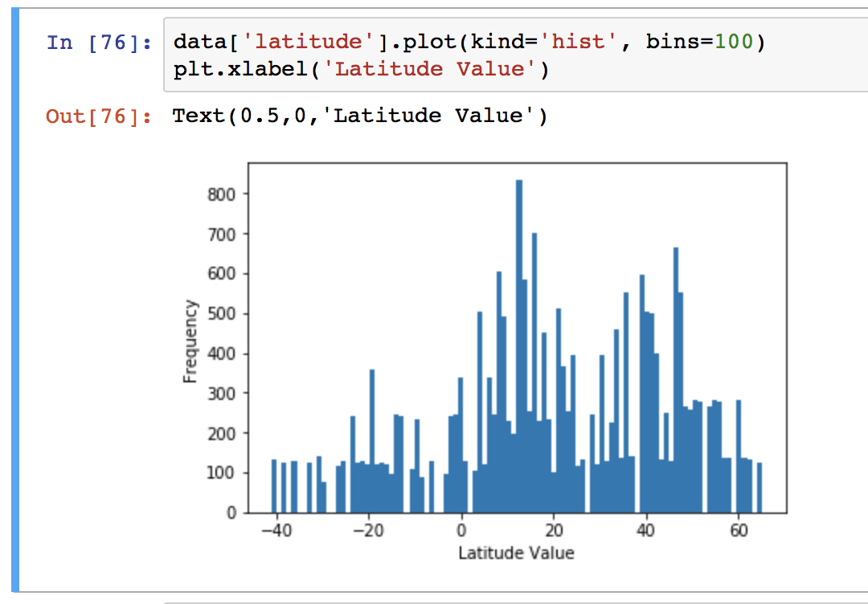Click the data[ expression in the code

[205, 41]
